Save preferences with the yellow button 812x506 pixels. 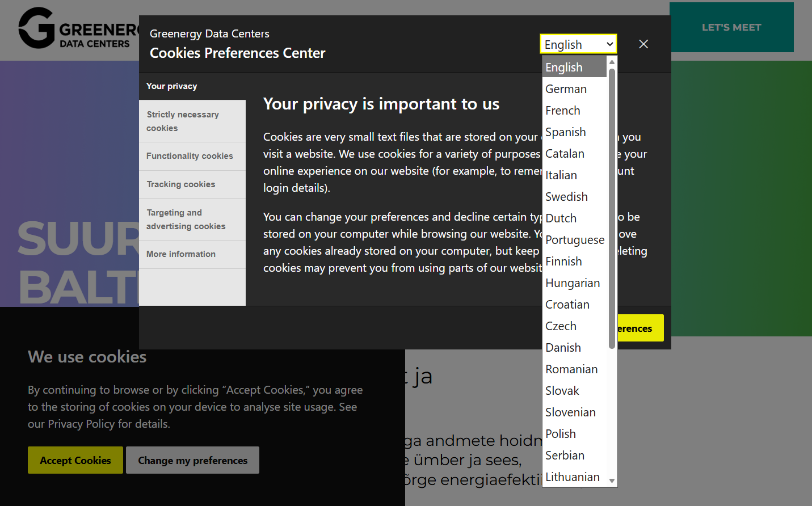coord(640,328)
